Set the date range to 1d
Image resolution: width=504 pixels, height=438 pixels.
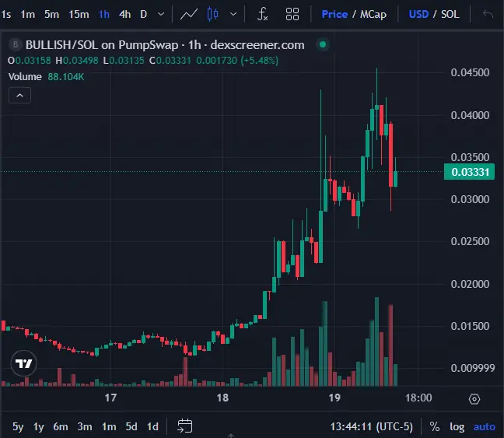(x=152, y=427)
